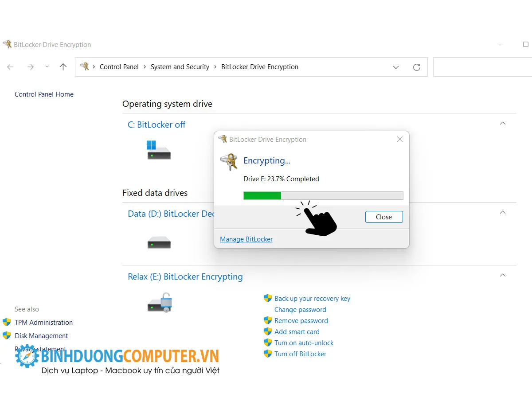Click 'Fixed data drives' heading
Image resolution: width=532 pixels, height=401 pixels.
pyautogui.click(x=155, y=193)
